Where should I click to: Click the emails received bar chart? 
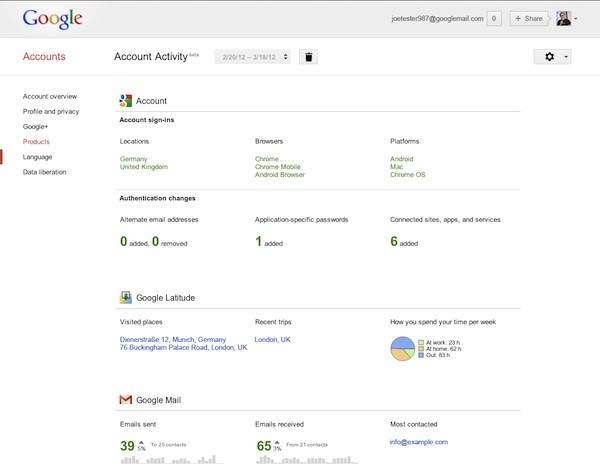tap(307, 459)
